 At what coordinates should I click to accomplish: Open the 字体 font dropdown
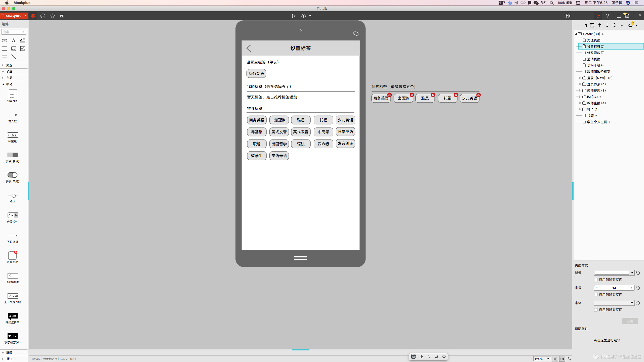point(631,303)
